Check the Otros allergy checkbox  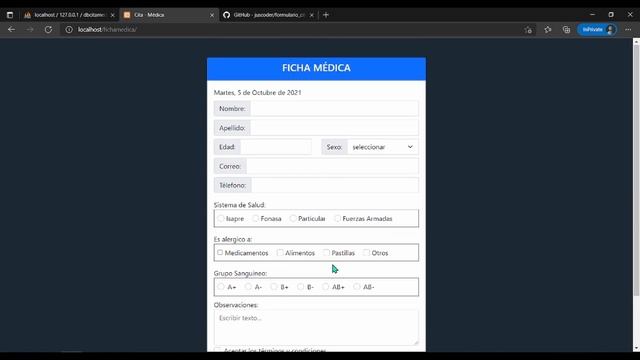(367, 253)
